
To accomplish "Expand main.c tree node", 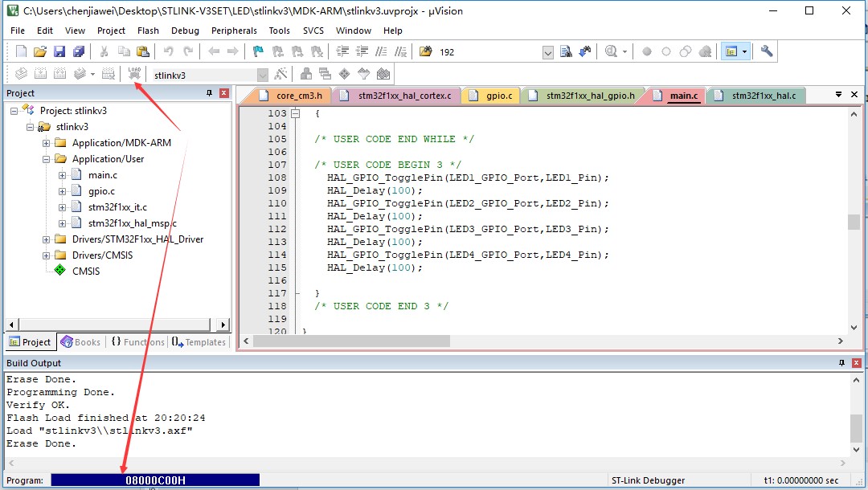I will 62,175.
